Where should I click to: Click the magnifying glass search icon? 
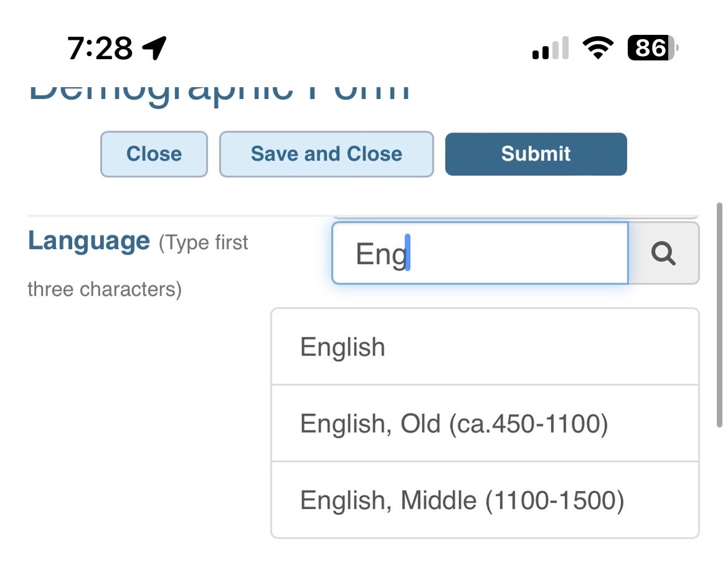point(663,253)
